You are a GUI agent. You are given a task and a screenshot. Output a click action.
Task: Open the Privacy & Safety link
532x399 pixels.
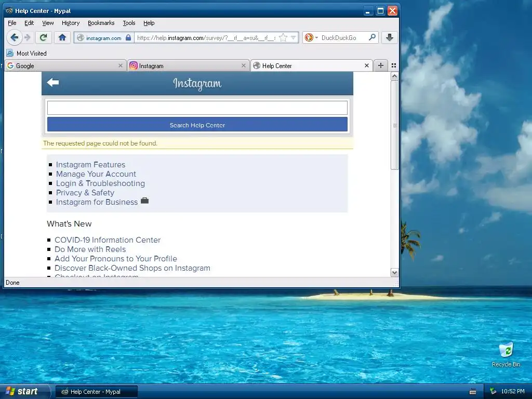(85, 193)
